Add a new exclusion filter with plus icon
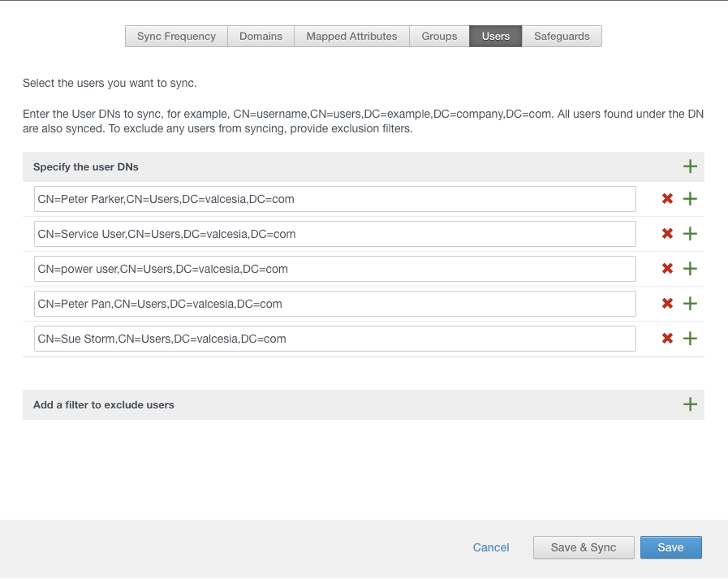Screen dimensions: 728x579 click(690, 404)
